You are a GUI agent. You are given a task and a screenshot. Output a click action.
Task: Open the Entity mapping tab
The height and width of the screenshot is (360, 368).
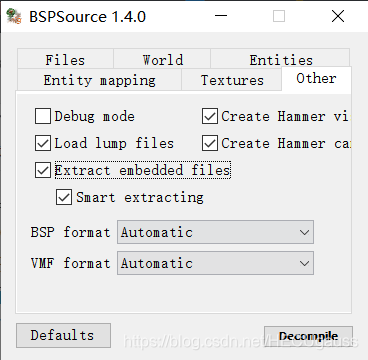pyautogui.click(x=99, y=80)
